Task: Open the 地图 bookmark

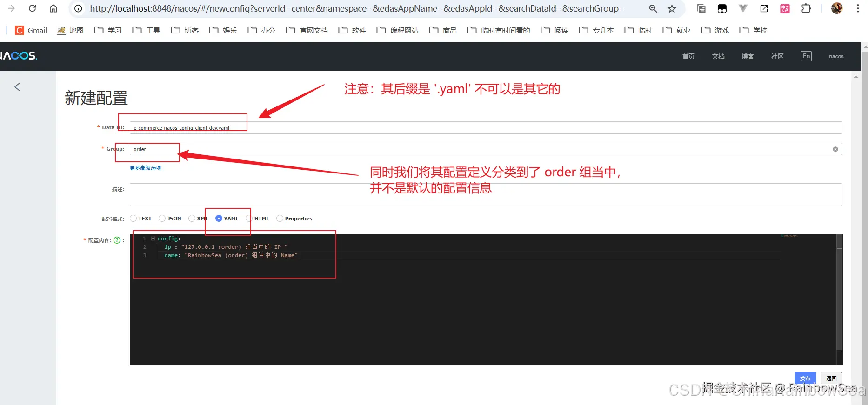Action: [x=70, y=30]
